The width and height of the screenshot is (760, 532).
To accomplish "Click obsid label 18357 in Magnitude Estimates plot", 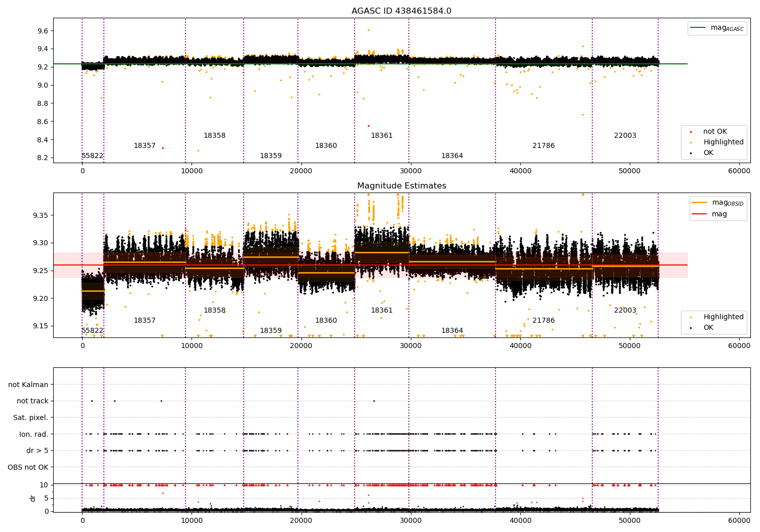I will pyautogui.click(x=144, y=321).
